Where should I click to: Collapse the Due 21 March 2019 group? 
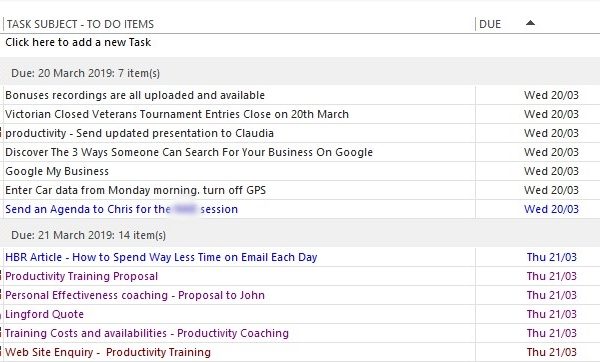88,235
